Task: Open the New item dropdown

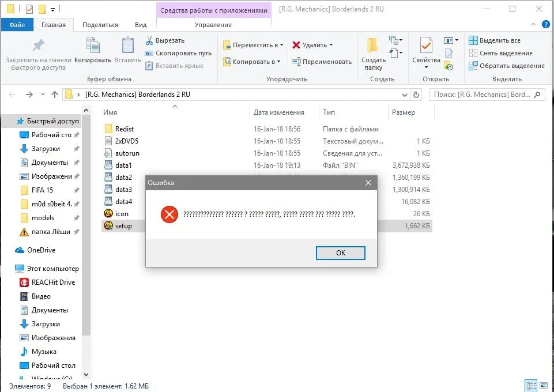Action: point(395,40)
